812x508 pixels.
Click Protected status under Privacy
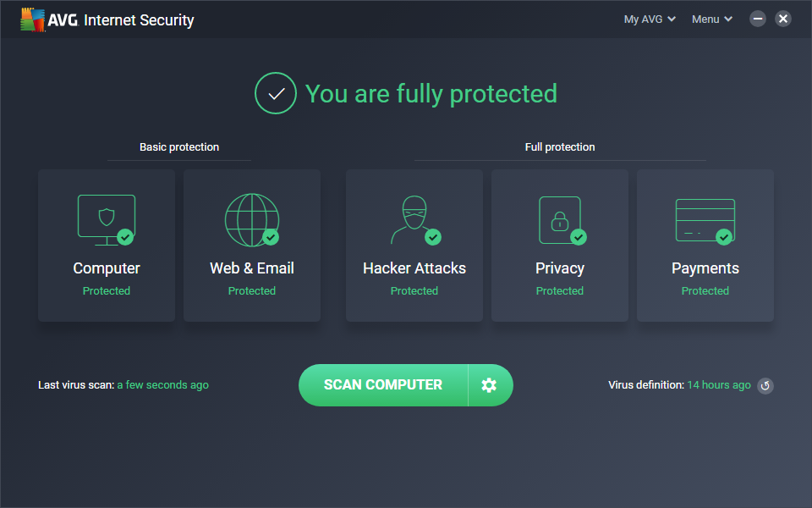[560, 290]
